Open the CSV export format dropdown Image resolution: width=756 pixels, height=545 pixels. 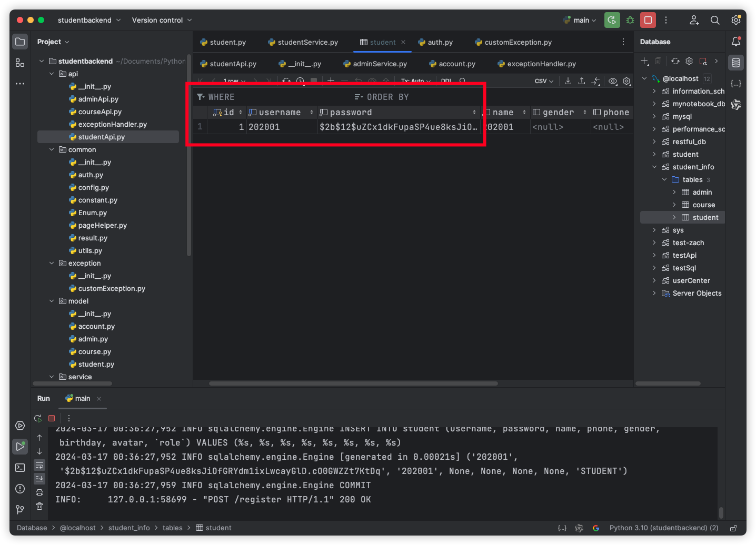pyautogui.click(x=544, y=81)
